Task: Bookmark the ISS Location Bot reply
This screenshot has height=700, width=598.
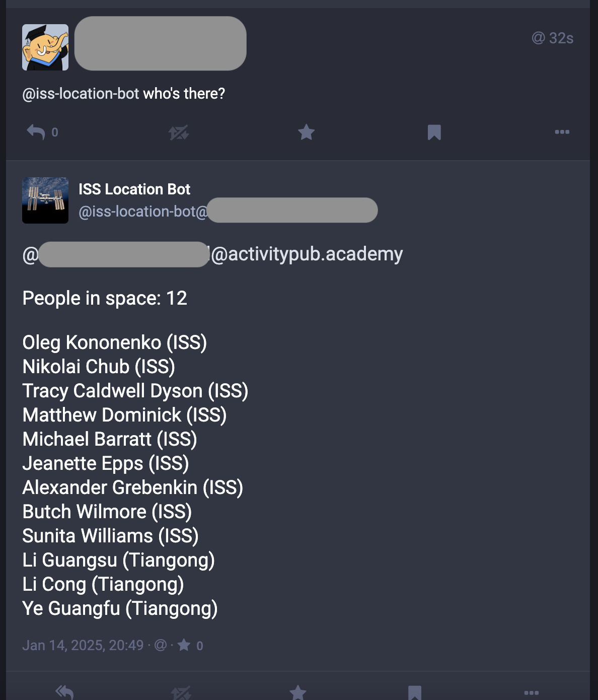Action: [415, 693]
